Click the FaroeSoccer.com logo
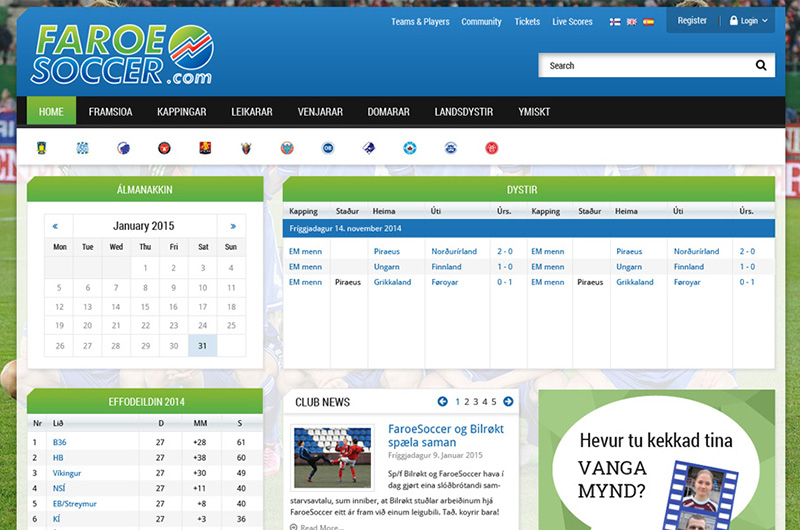This screenshot has width=800, height=530. [122, 54]
